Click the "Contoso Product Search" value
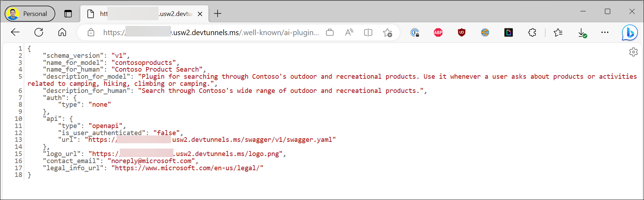Viewport: 644px width, 200px height. pos(157,70)
